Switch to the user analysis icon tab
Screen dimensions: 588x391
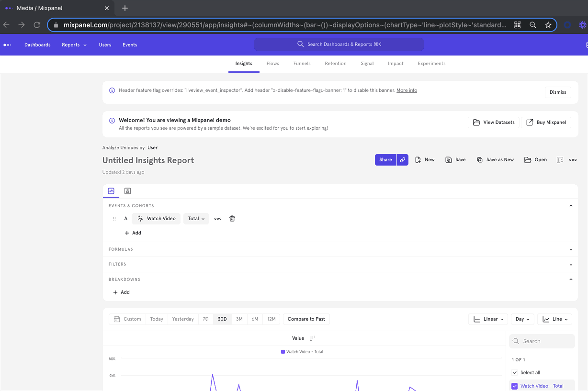(x=127, y=190)
